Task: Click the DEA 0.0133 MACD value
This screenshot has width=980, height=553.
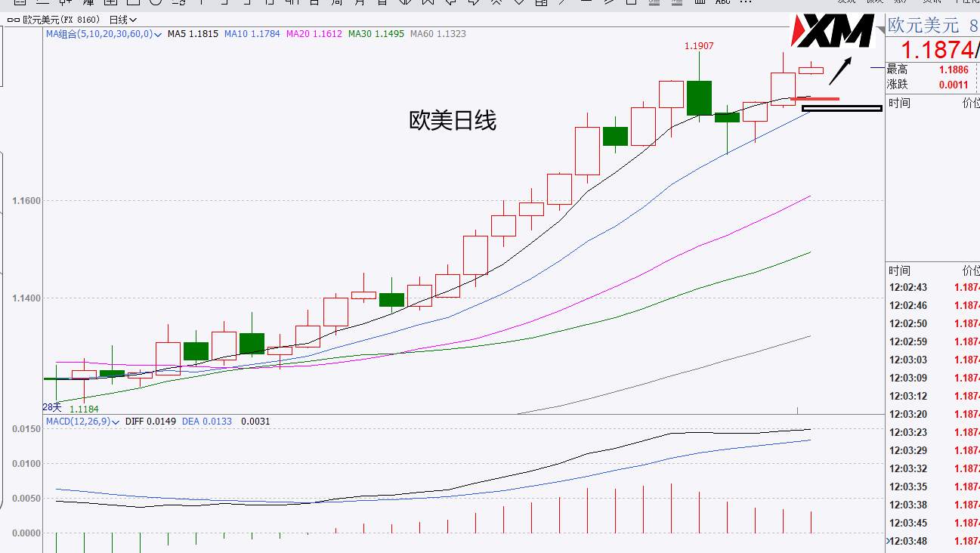Action: (x=208, y=421)
